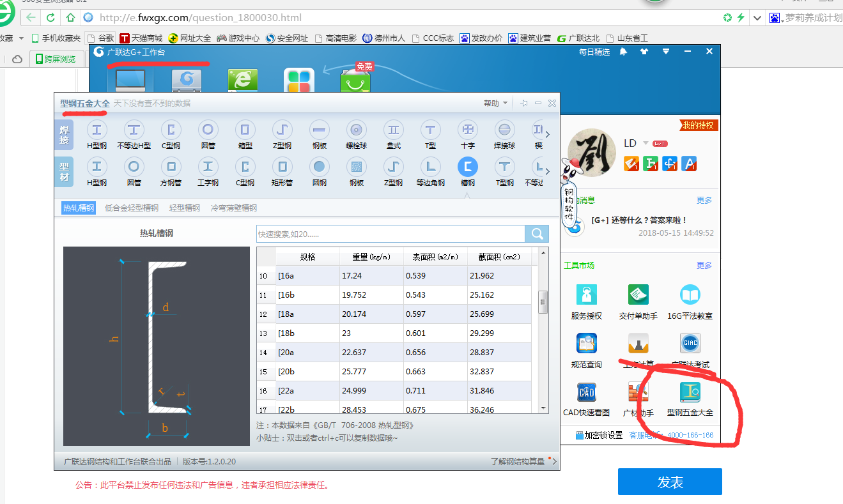
Task: Choose the 矩形管 rectangular tube icon
Action: tap(282, 167)
